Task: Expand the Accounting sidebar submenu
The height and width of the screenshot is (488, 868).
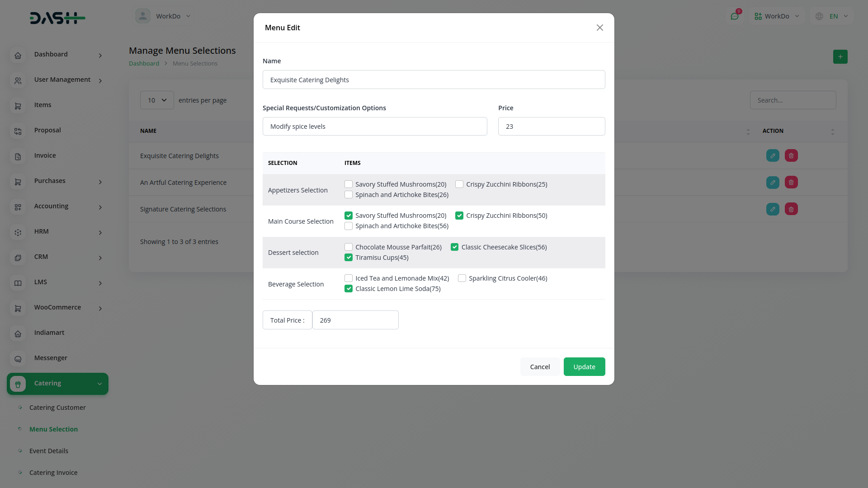Action: 100,207
